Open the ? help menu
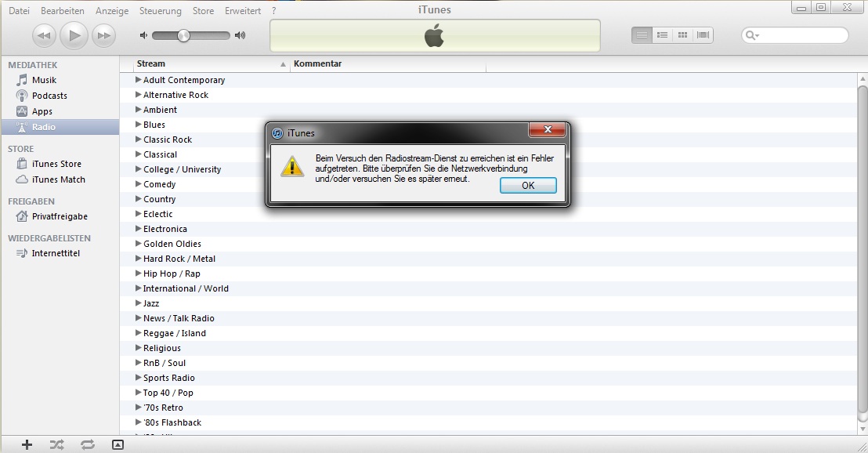 click(x=274, y=10)
